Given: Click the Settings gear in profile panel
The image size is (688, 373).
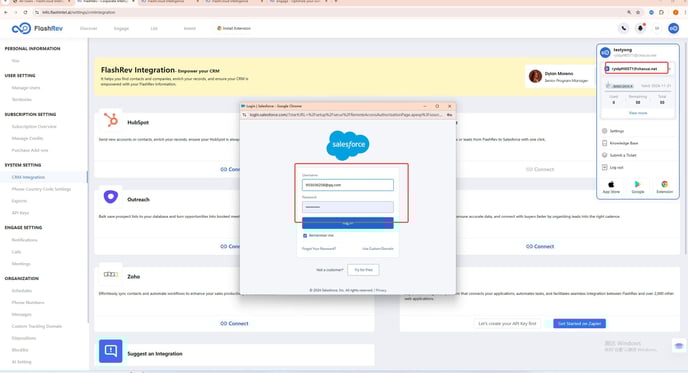Looking at the screenshot, I should 605,131.
